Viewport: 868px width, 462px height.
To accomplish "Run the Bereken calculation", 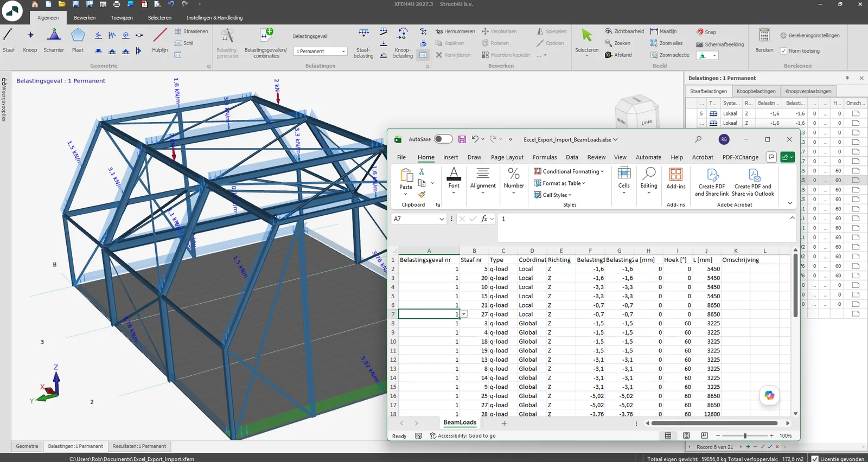I will point(764,40).
